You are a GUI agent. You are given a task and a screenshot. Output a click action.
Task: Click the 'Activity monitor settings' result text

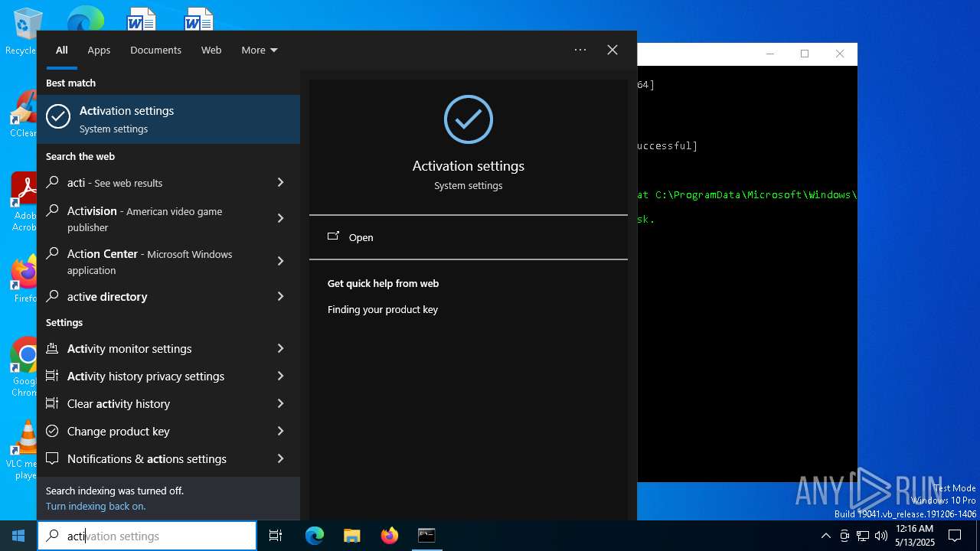pyautogui.click(x=129, y=348)
